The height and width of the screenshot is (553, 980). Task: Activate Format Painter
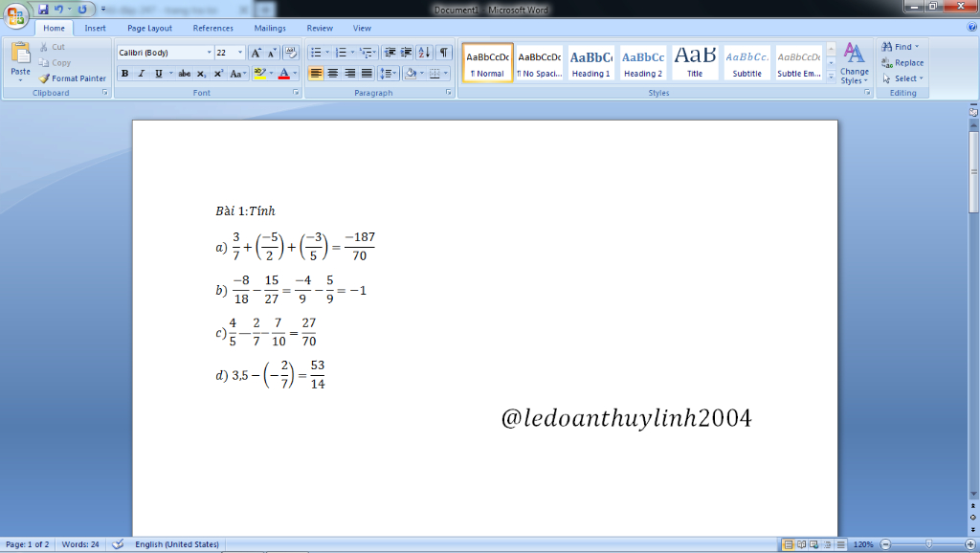[73, 78]
